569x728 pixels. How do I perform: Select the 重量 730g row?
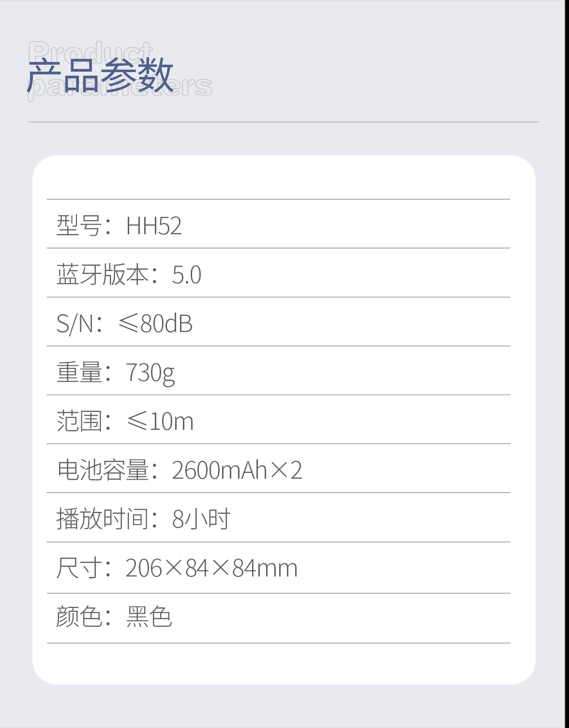tap(278, 370)
